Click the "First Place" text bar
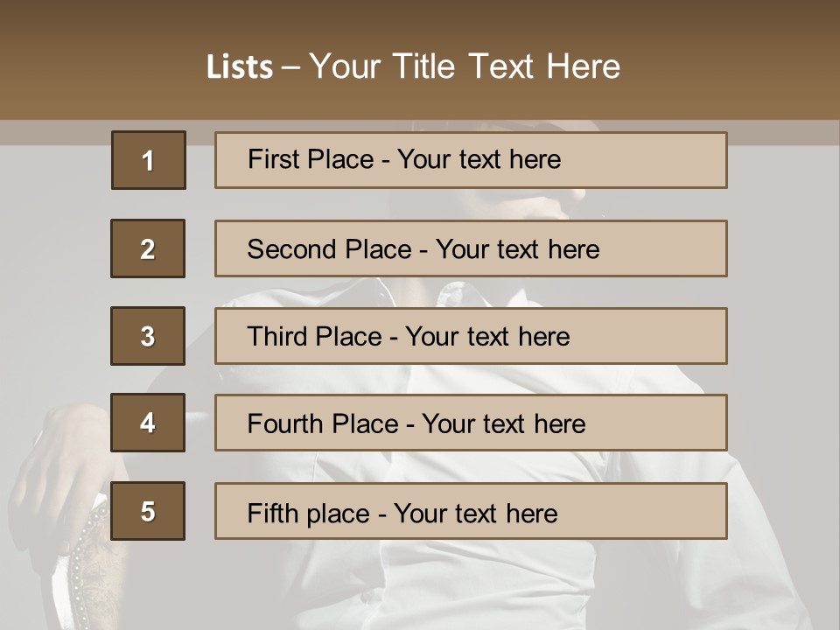840x630 pixels. tap(471, 160)
